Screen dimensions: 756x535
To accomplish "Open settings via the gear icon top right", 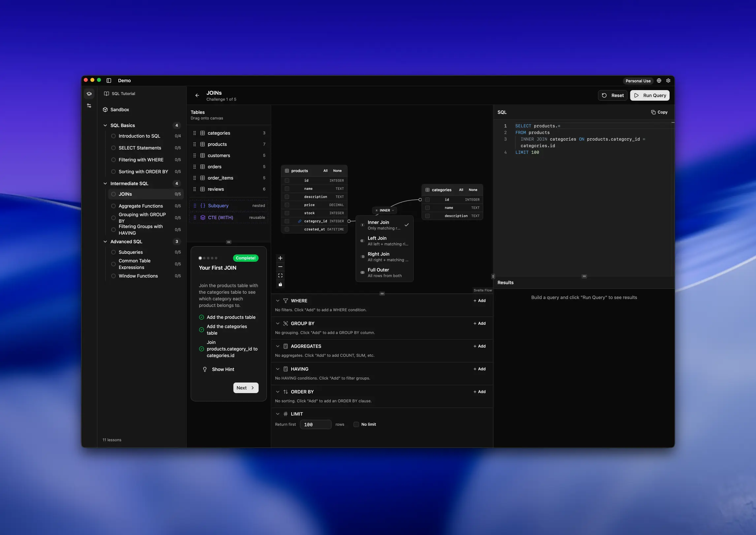I will point(668,81).
